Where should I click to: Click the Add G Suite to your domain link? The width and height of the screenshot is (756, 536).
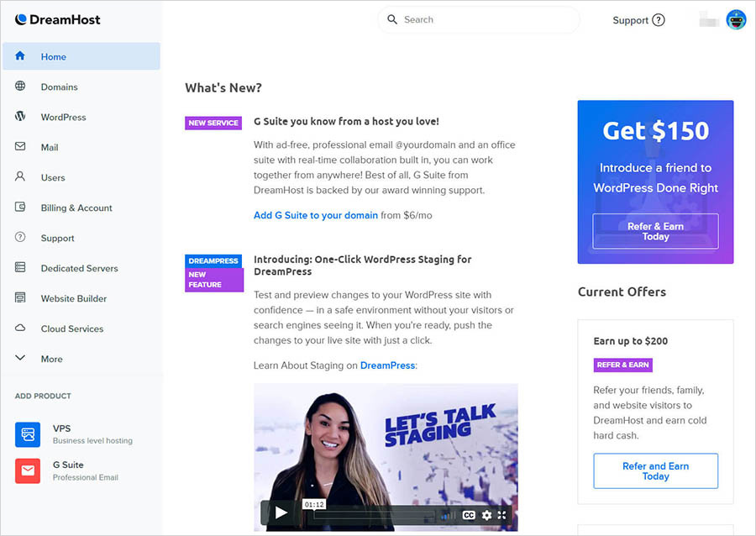(316, 215)
